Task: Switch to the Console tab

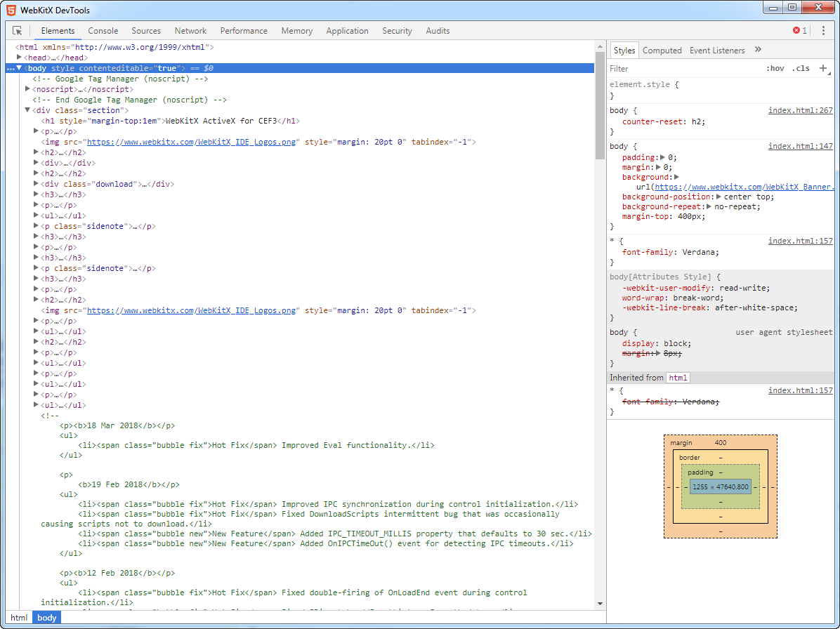Action: pos(103,30)
